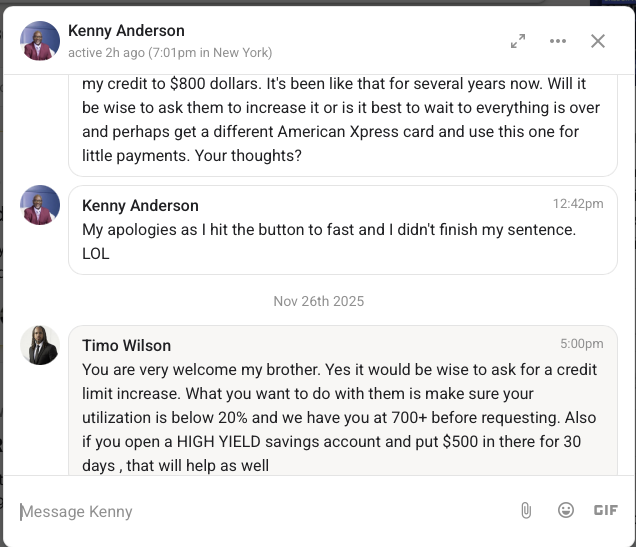
Task: Open the GIF selector
Action: click(605, 511)
